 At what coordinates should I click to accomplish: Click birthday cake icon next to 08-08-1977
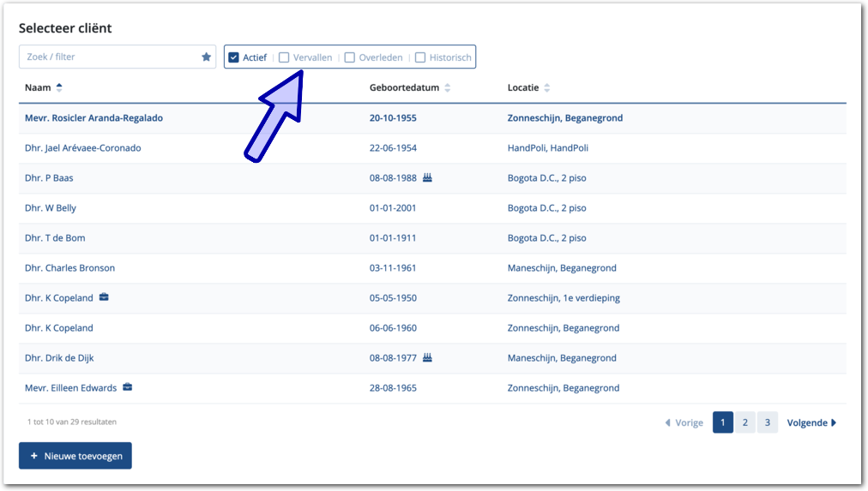[x=427, y=358]
